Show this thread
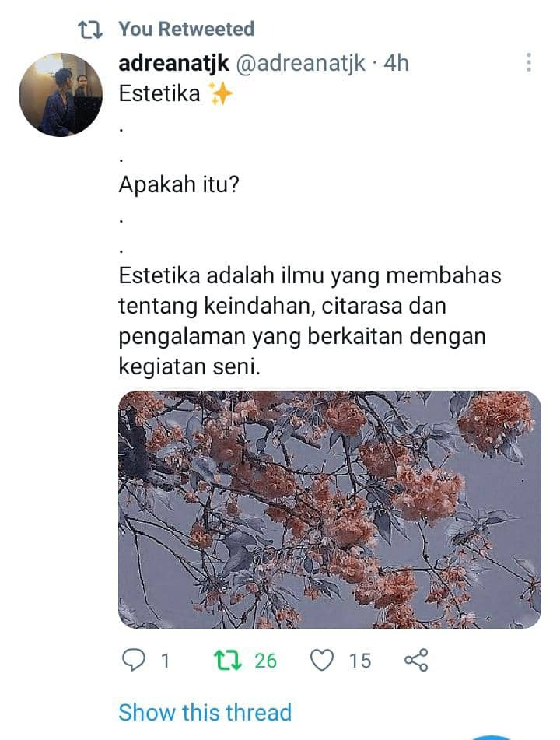The width and height of the screenshot is (560, 740). (x=205, y=712)
